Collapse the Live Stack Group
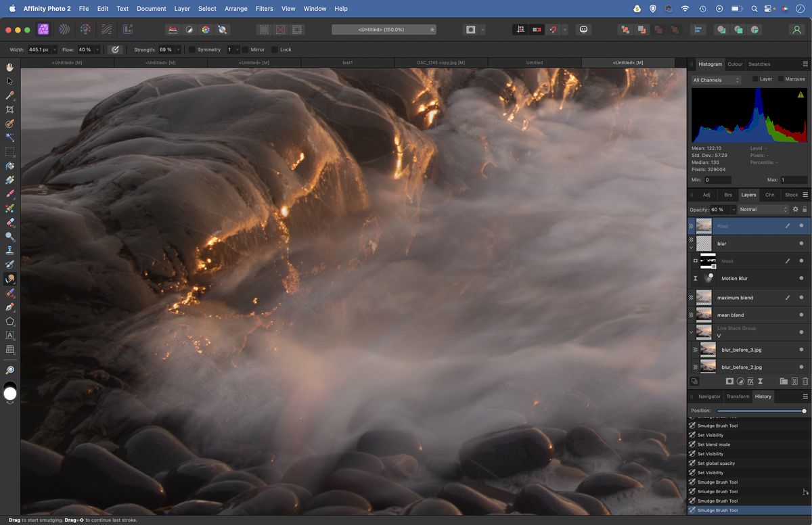This screenshot has width=812, height=525. [x=691, y=332]
